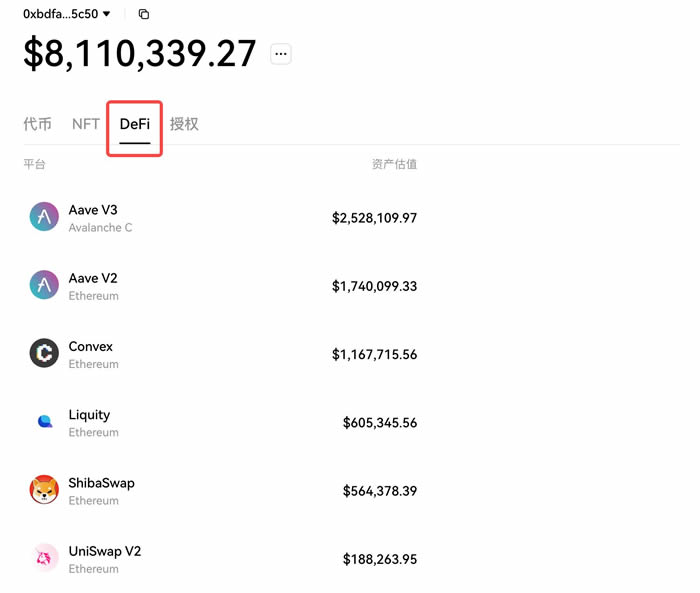
Task: Click the copy address icon
Action: [144, 14]
